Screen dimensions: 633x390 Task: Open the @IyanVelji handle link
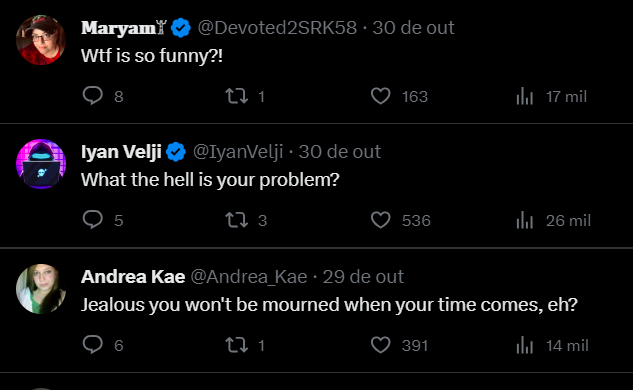coord(238,152)
